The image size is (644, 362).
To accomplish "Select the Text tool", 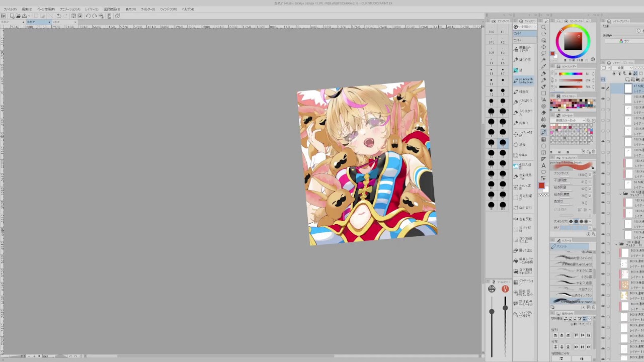I will (x=543, y=165).
